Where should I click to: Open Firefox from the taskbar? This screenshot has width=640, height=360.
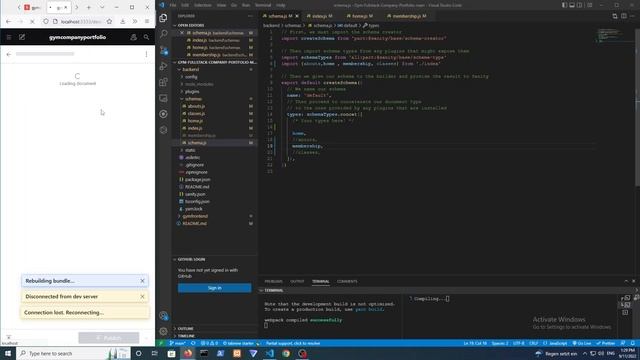(x=188, y=353)
